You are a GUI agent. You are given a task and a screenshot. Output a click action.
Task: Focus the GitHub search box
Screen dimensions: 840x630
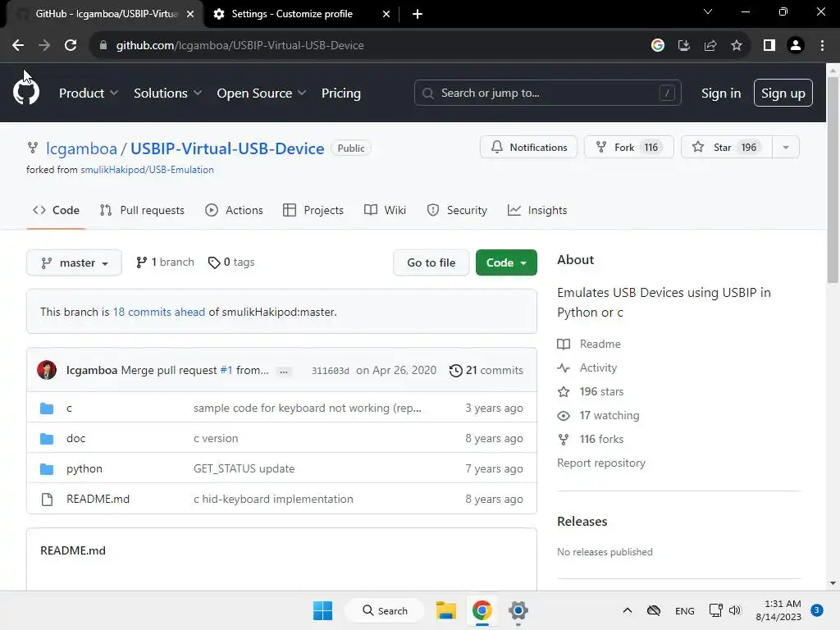click(547, 94)
